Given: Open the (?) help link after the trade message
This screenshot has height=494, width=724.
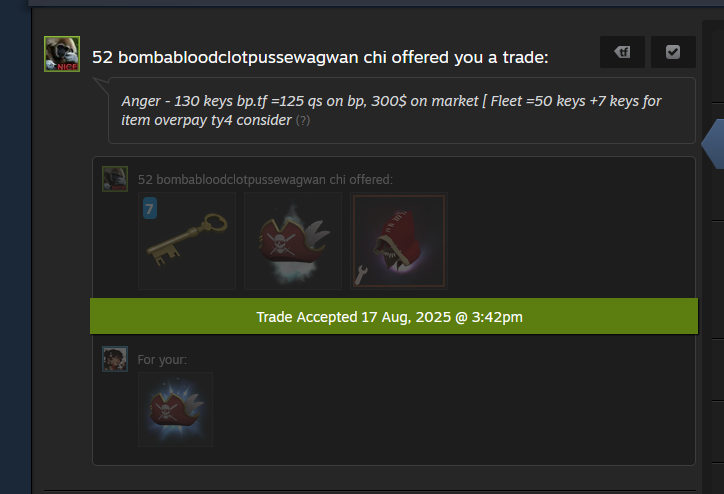Looking at the screenshot, I should 302,120.
